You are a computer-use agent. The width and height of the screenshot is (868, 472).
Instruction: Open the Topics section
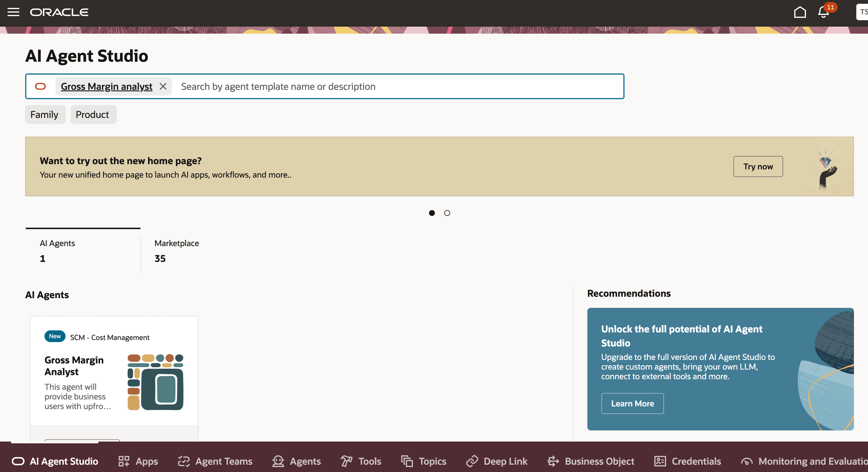point(423,461)
